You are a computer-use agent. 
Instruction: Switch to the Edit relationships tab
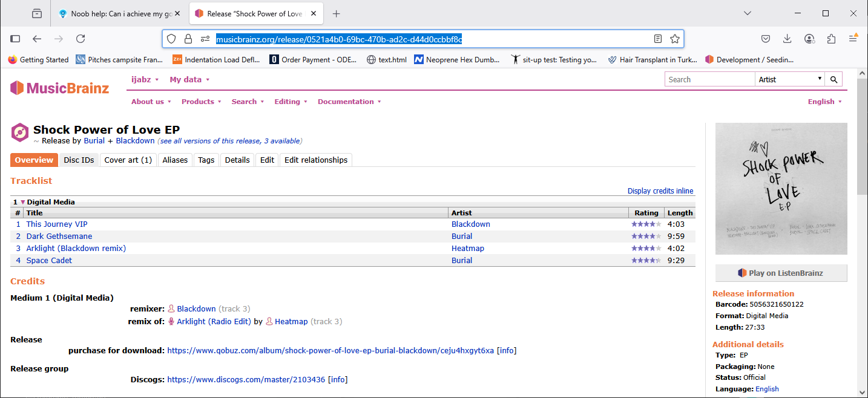[x=316, y=160]
